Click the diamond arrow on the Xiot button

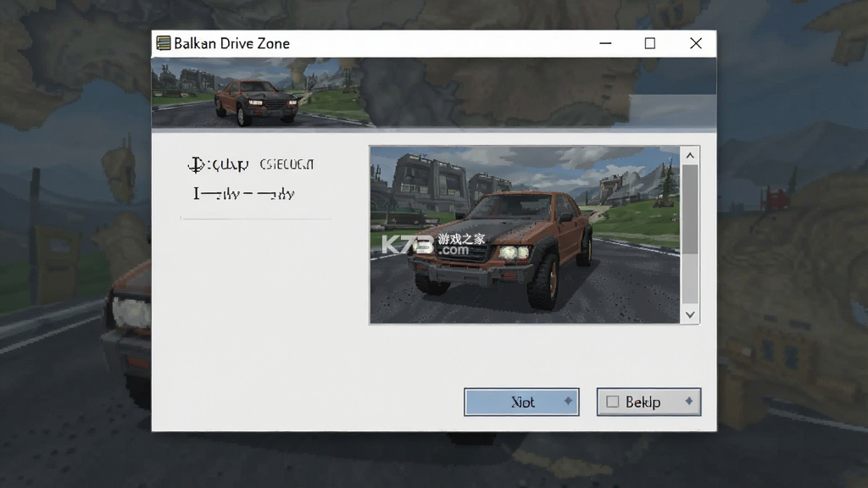click(x=568, y=401)
